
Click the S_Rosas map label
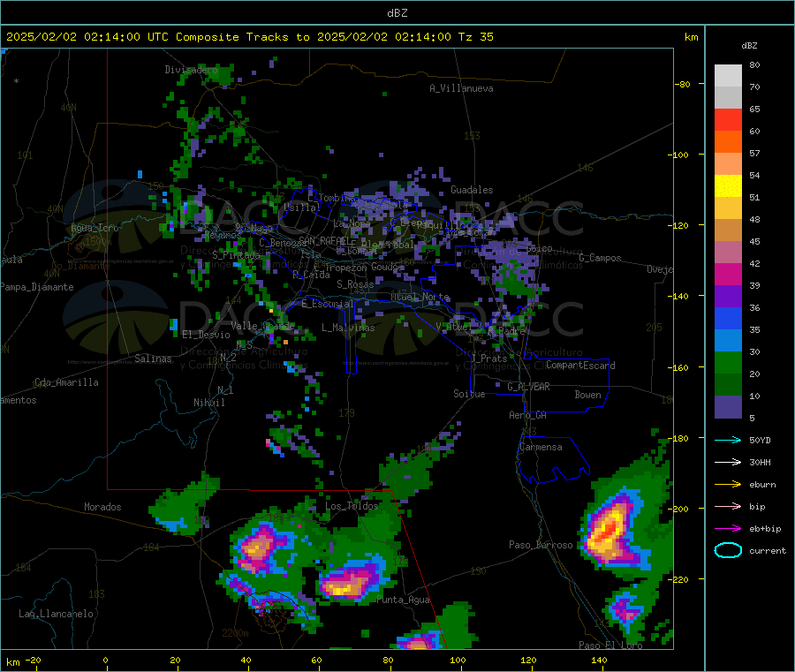point(355,284)
